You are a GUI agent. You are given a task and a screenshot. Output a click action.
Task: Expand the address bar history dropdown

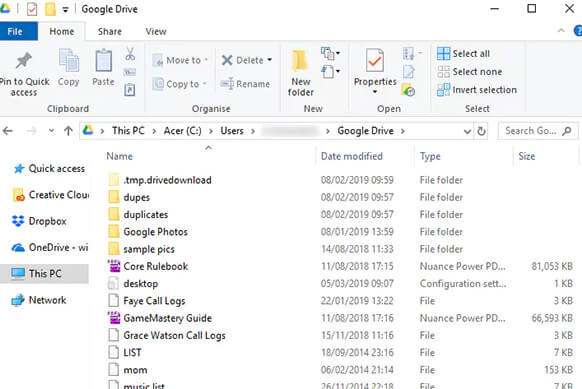point(467,131)
